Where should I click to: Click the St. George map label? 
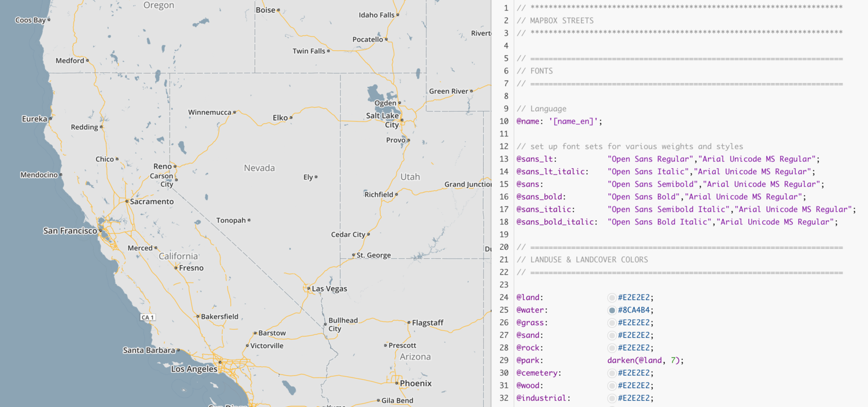click(x=374, y=255)
